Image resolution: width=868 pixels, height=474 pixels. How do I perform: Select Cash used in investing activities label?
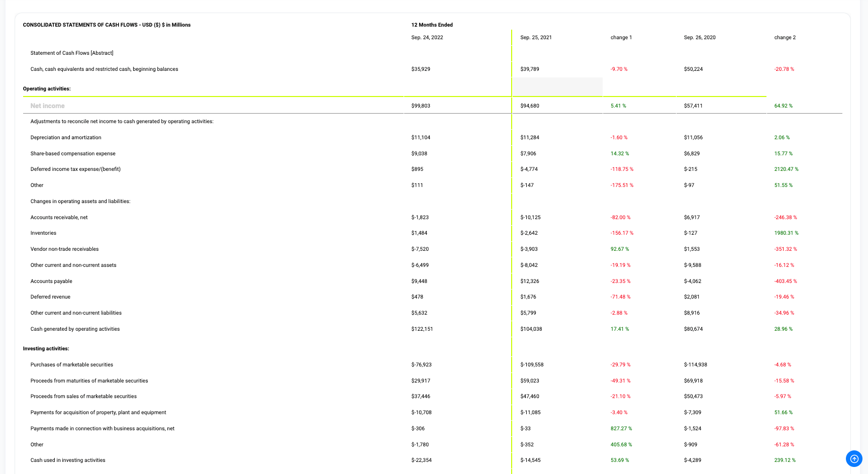click(68, 460)
